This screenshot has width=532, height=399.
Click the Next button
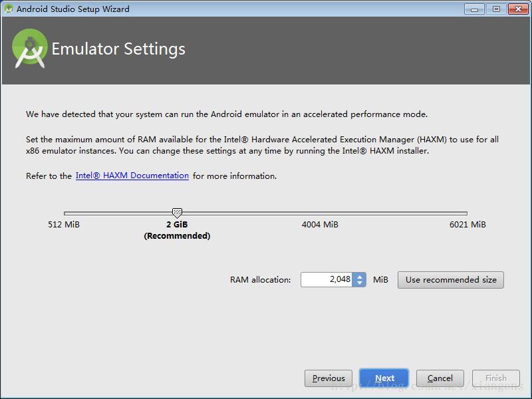[x=384, y=378]
